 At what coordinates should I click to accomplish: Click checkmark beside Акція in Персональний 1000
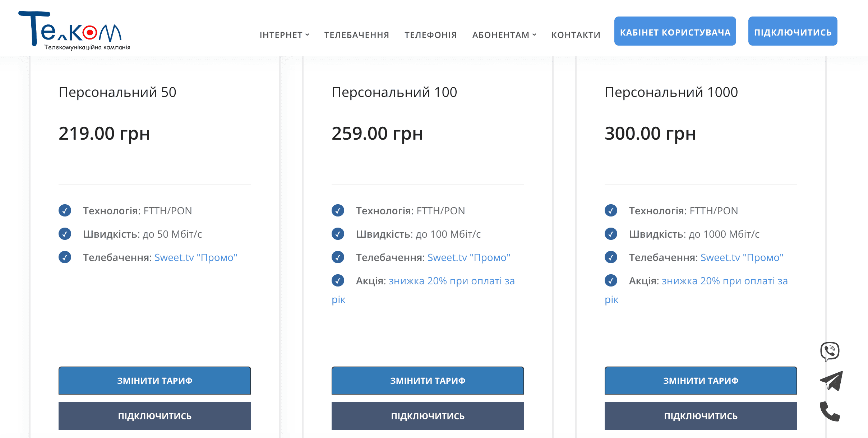[x=611, y=281]
